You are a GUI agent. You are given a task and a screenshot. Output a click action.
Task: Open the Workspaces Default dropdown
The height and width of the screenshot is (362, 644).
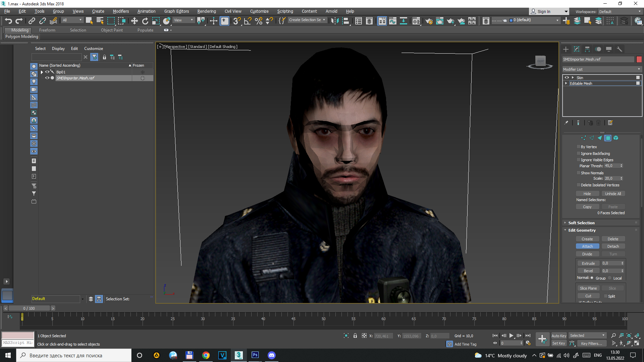[620, 12]
